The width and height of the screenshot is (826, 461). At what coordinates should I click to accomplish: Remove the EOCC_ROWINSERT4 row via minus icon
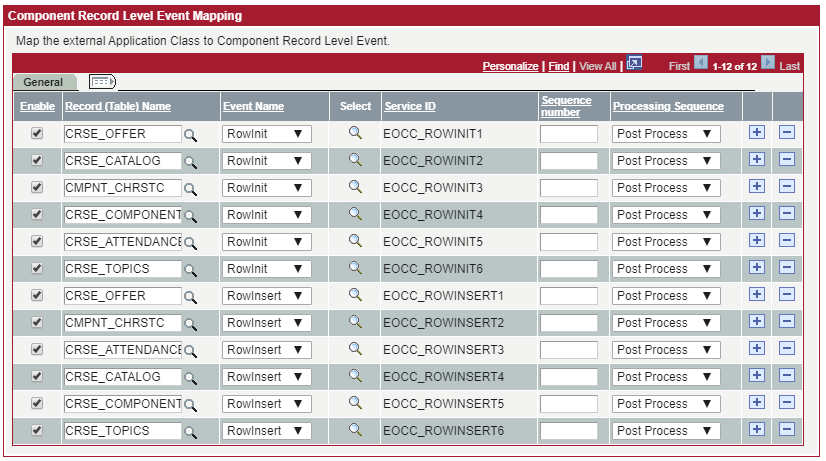click(x=786, y=376)
